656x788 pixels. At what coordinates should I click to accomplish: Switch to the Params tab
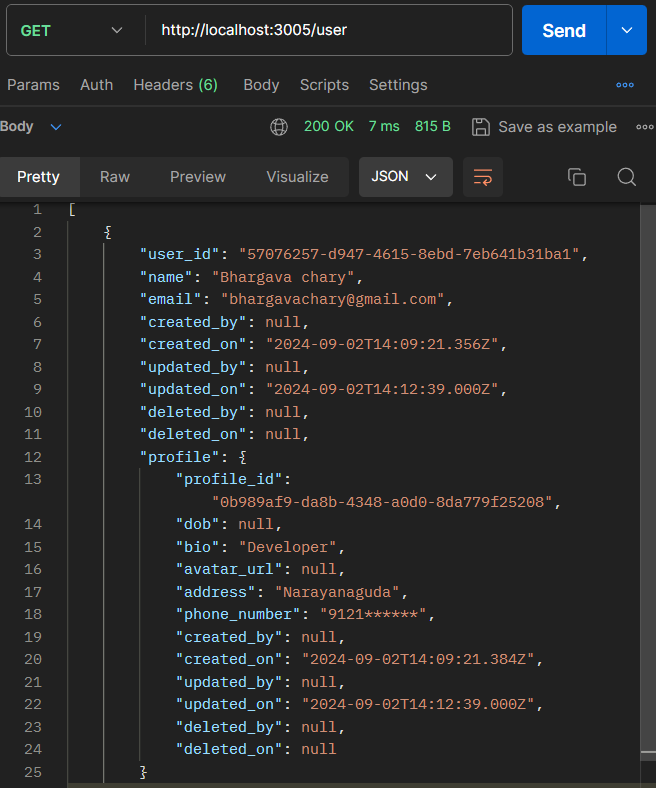click(x=33, y=85)
